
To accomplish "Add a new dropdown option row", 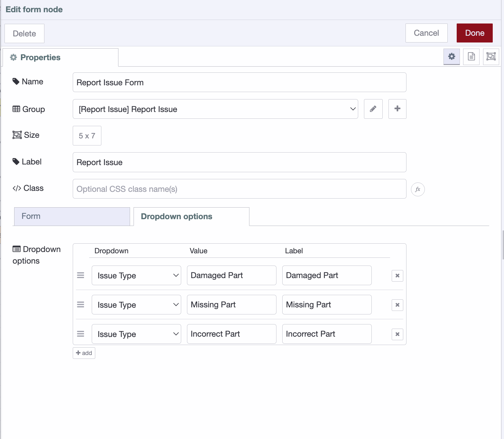I will (84, 353).
